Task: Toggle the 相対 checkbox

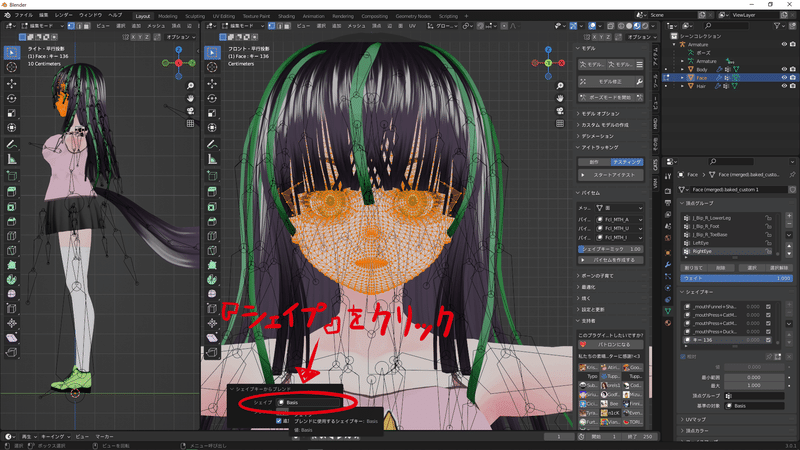Action: 683,356
